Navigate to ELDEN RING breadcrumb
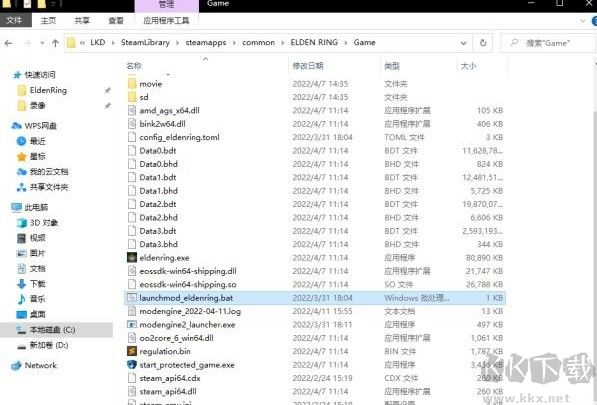The width and height of the screenshot is (597, 405). click(314, 43)
